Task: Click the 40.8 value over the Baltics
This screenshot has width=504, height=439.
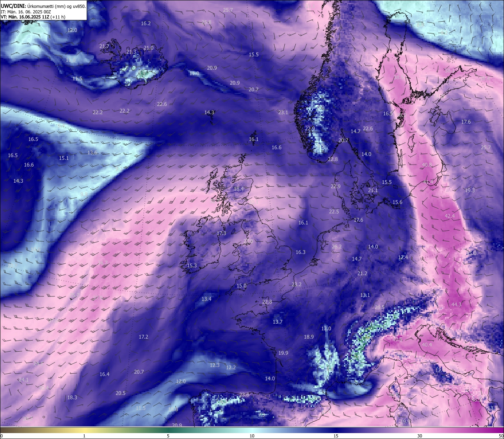Action: (427, 165)
